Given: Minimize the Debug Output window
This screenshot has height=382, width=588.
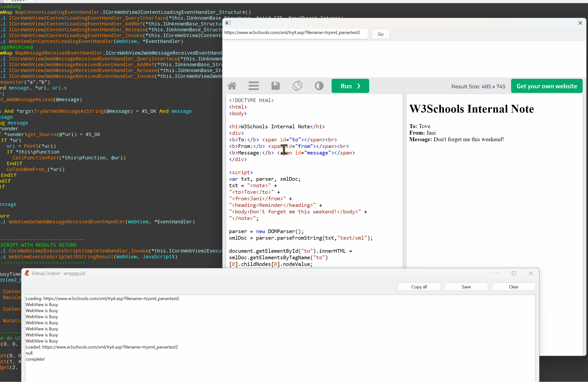Looking at the screenshot, I should tap(497, 273).
